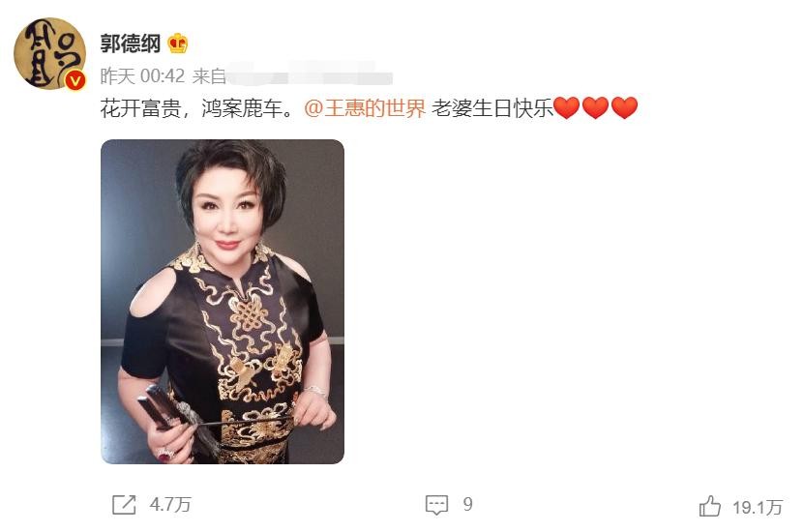The height and width of the screenshot is (532, 804).
Task: Click the last red heart emoji
Action: pyautogui.click(x=625, y=108)
